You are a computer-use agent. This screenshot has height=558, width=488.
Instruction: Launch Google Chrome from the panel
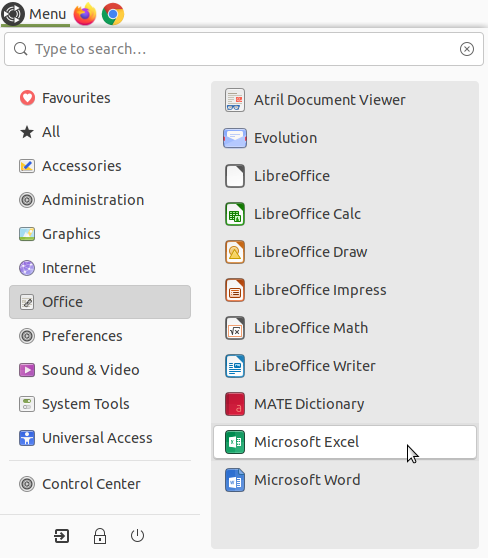click(x=113, y=14)
